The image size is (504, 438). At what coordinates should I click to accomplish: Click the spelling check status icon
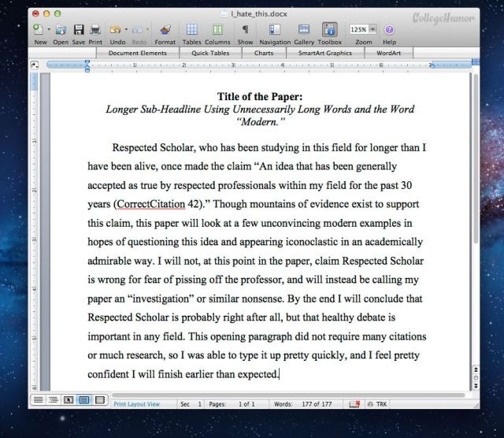(355, 404)
